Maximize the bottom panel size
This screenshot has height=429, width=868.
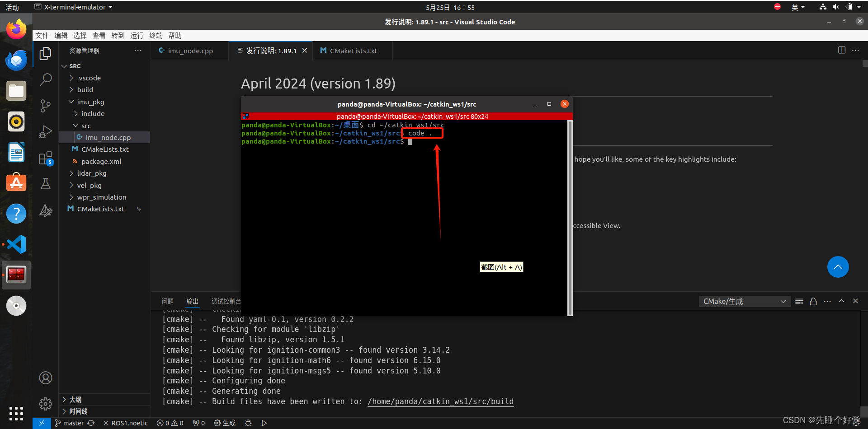click(841, 301)
